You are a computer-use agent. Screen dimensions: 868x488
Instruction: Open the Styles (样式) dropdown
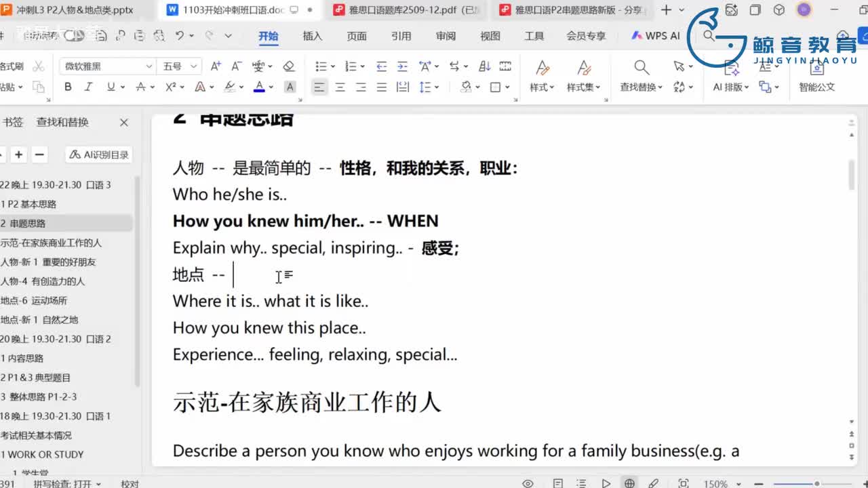tap(542, 87)
